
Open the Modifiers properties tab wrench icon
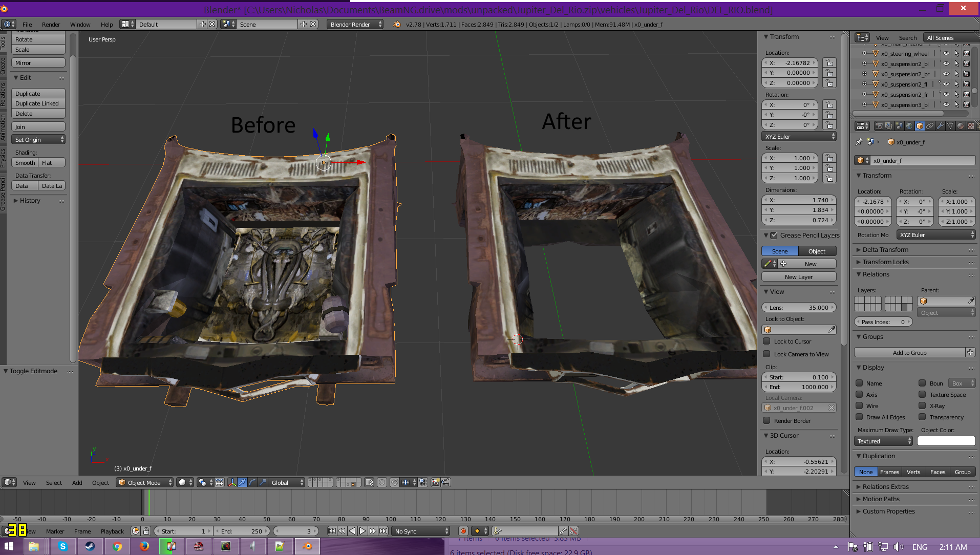pos(940,126)
